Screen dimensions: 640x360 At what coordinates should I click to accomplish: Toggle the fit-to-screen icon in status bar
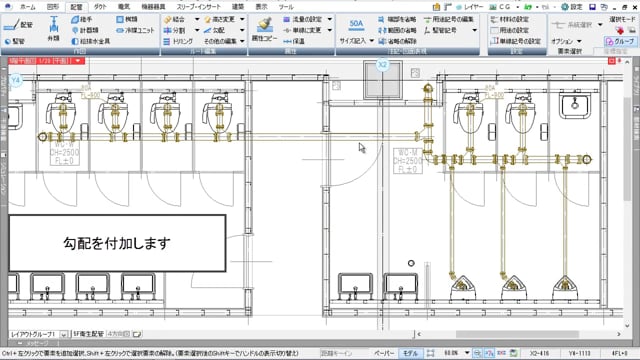(430, 353)
